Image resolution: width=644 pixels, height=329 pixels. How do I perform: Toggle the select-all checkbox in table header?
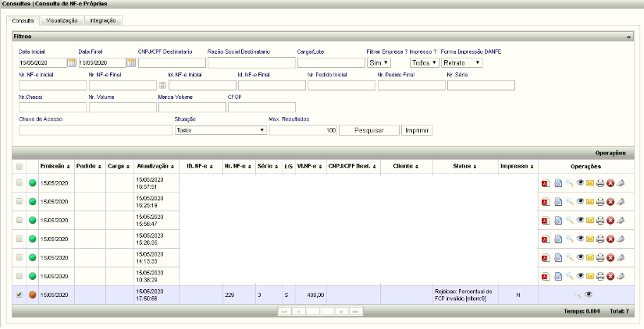pyautogui.click(x=19, y=167)
